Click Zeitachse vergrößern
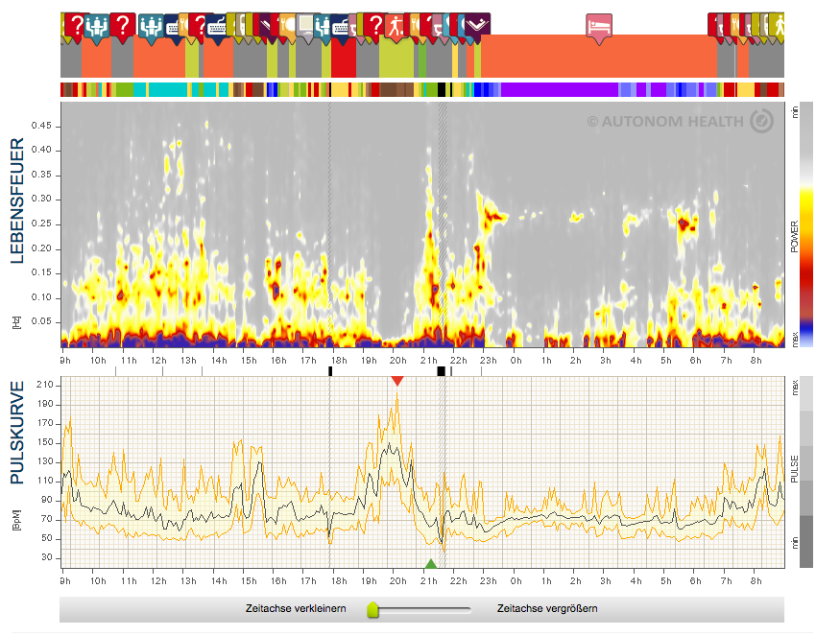The width and height of the screenshot is (840, 636). [547, 609]
